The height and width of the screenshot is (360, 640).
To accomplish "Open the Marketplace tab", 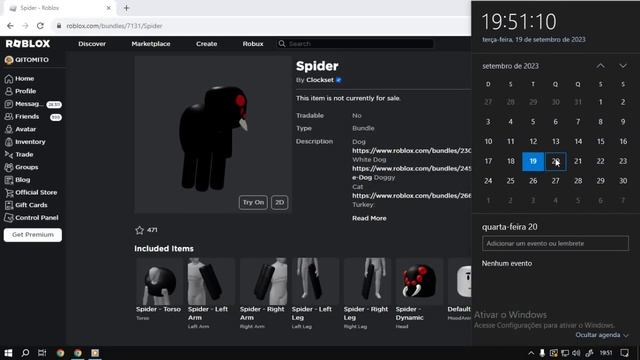I will point(151,44).
